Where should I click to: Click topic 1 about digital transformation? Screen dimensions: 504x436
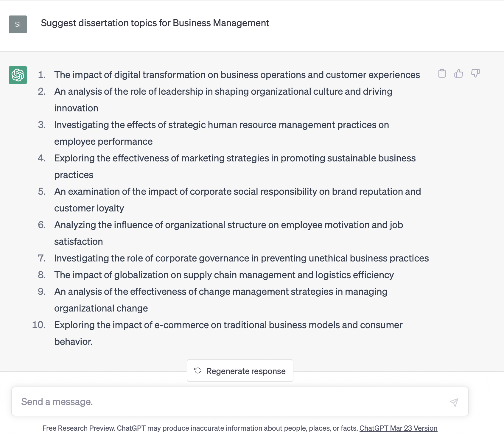tap(237, 75)
